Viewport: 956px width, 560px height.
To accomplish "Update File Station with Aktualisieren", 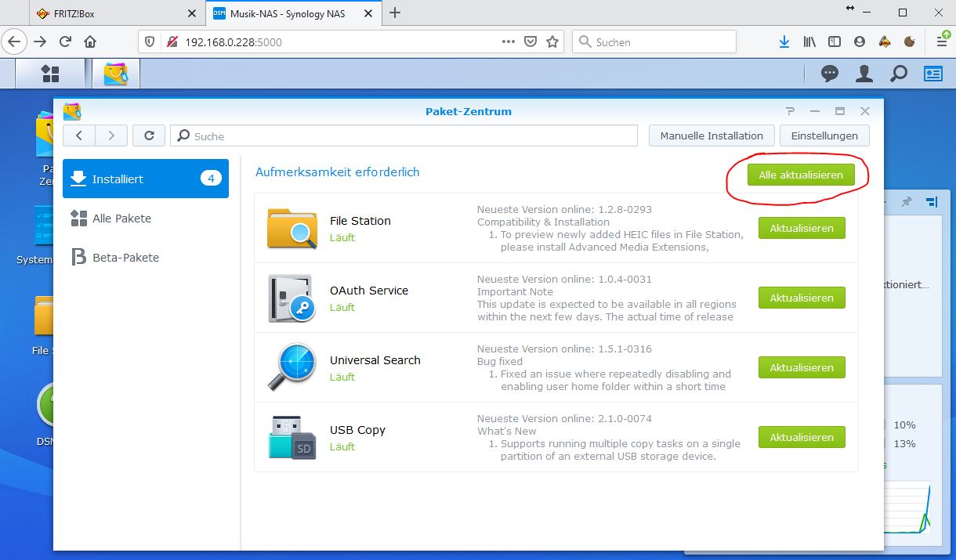I will [802, 228].
